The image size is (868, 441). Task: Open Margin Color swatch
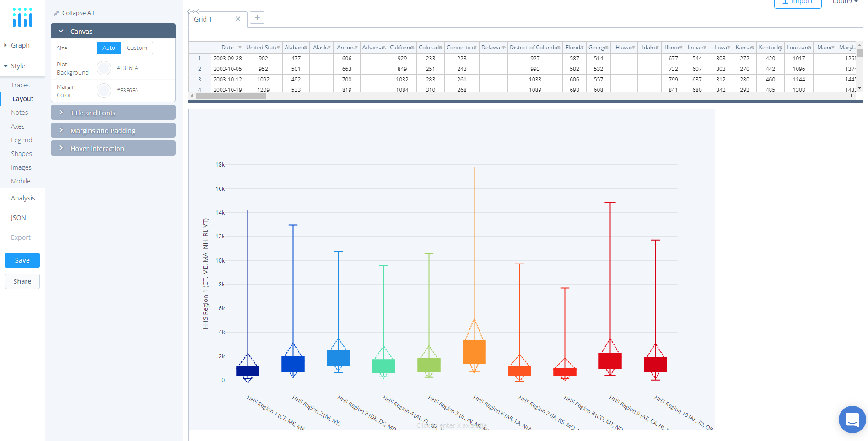coord(104,91)
